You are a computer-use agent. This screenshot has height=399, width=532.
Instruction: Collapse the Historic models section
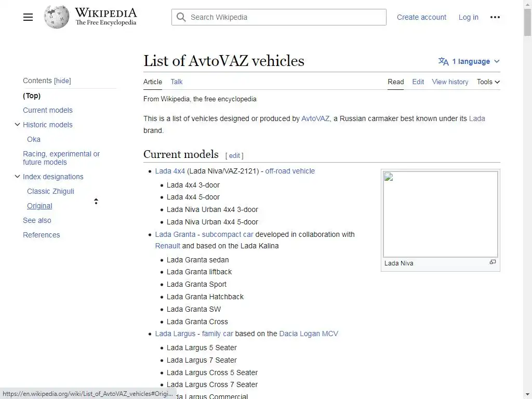[x=17, y=125]
